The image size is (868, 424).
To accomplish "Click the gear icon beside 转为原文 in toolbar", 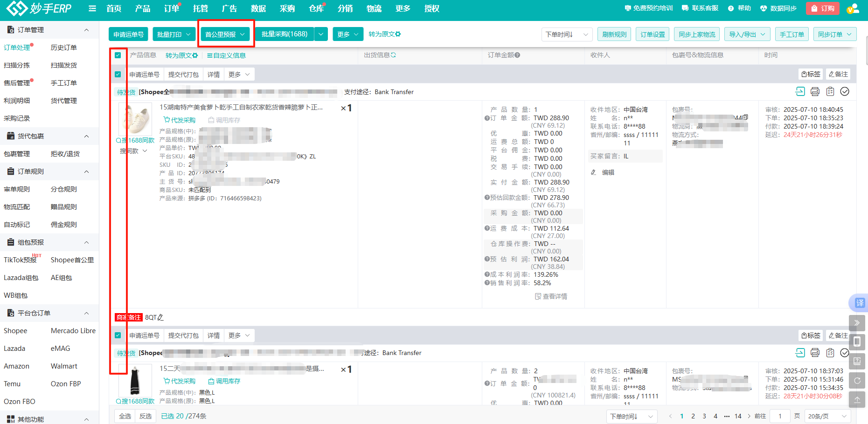I will pyautogui.click(x=398, y=34).
